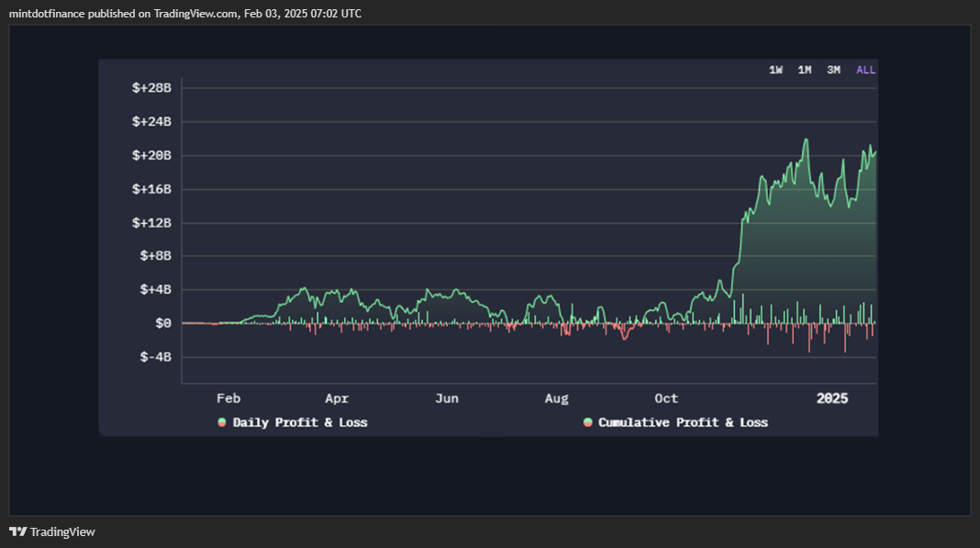This screenshot has height=548, width=980.
Task: Click the $-4B axis label
Action: pyautogui.click(x=155, y=356)
